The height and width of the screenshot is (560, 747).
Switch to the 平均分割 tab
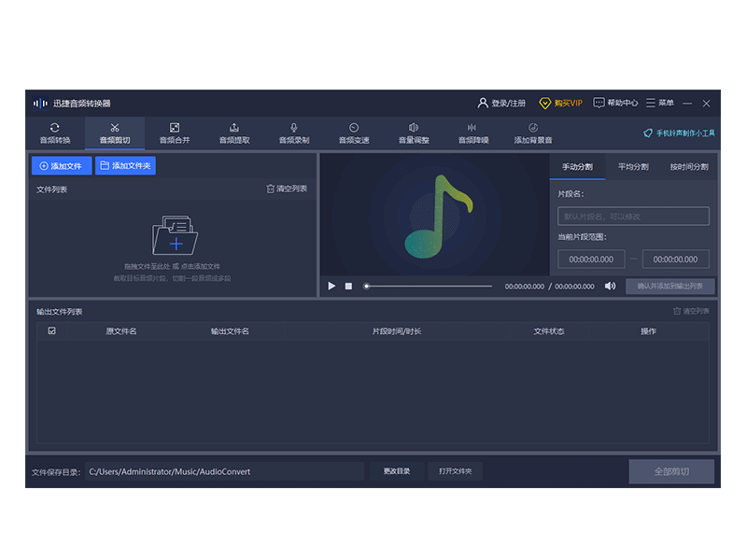point(633,167)
